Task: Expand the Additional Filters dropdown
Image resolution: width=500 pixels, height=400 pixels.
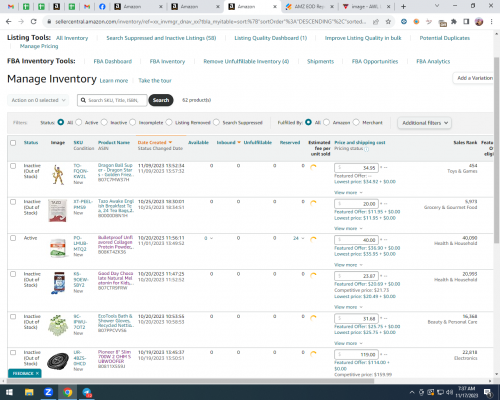Action: (424, 123)
